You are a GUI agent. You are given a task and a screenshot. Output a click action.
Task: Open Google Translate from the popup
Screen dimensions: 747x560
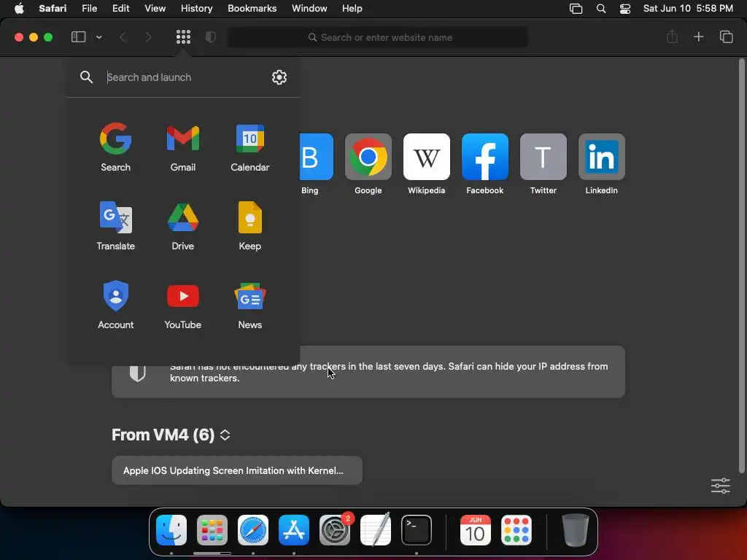[x=115, y=225]
